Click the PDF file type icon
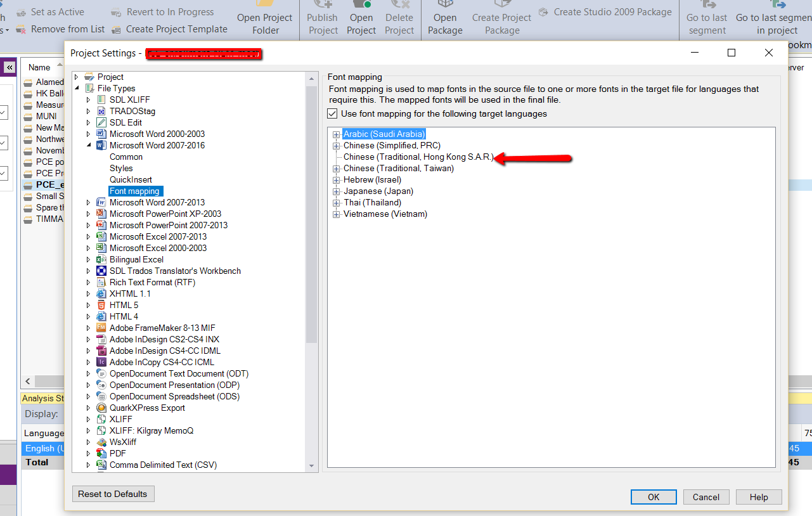The width and height of the screenshot is (812, 516). 101,453
